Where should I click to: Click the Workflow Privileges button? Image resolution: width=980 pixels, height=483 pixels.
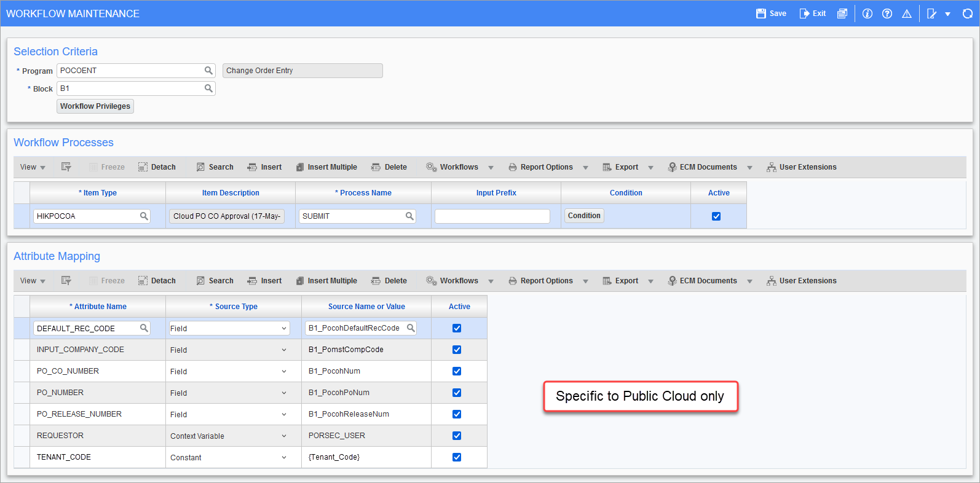click(95, 106)
